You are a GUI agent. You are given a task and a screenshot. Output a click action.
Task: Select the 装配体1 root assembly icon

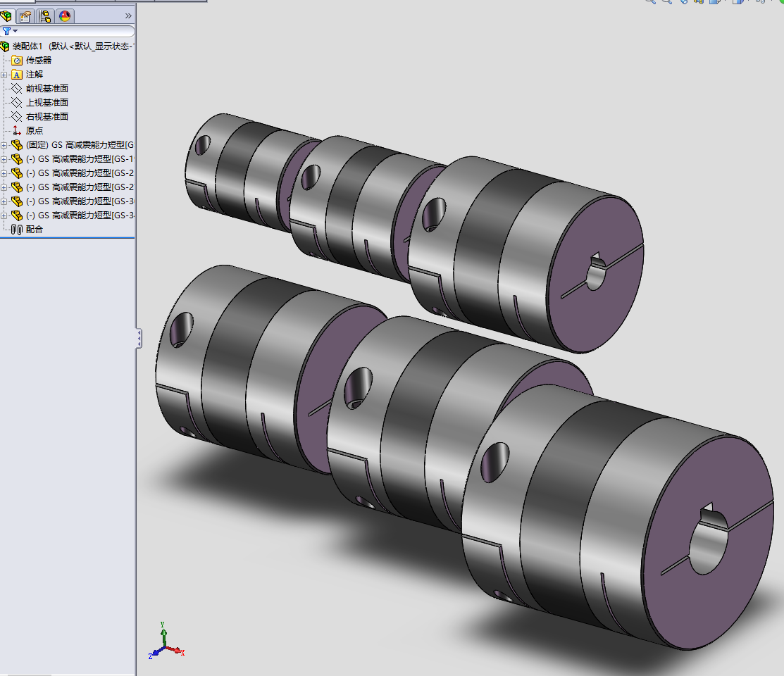point(5,46)
